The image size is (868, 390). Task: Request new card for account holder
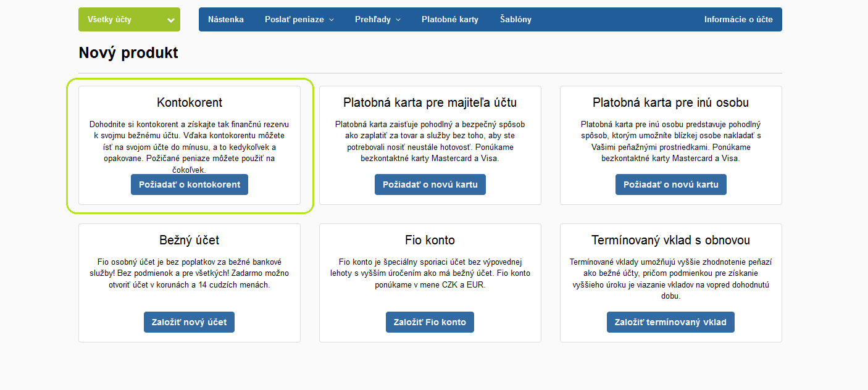coord(430,185)
